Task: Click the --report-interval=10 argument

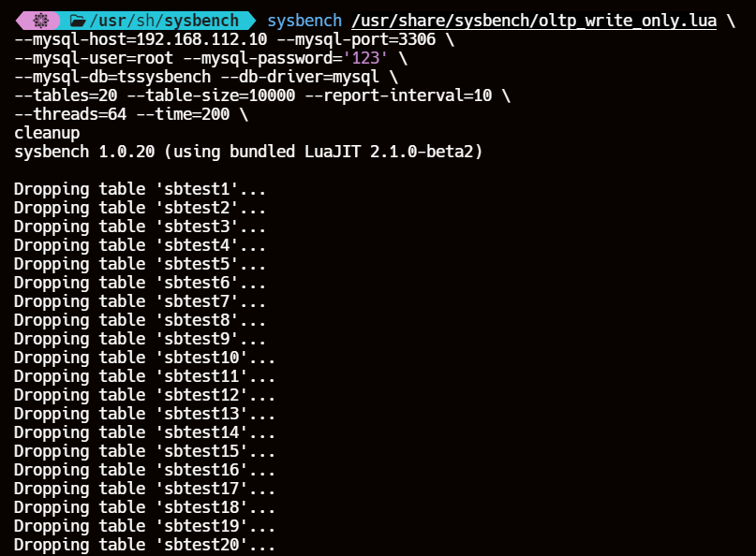Action: [399, 95]
